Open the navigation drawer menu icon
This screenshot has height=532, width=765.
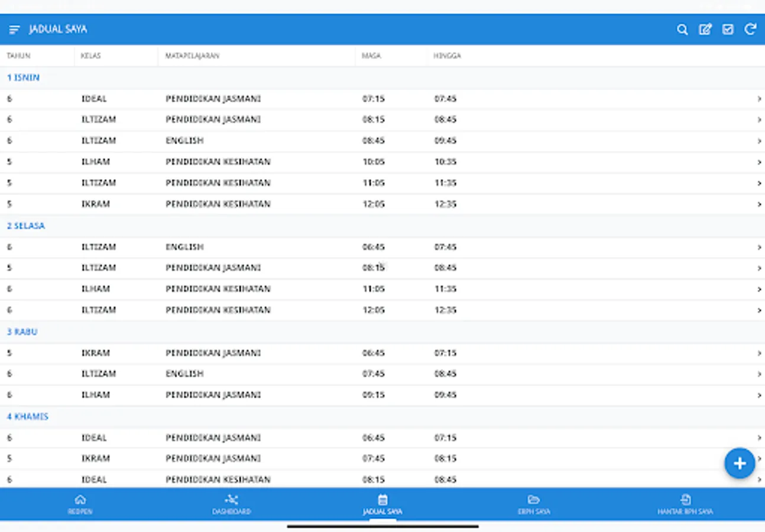click(x=14, y=29)
